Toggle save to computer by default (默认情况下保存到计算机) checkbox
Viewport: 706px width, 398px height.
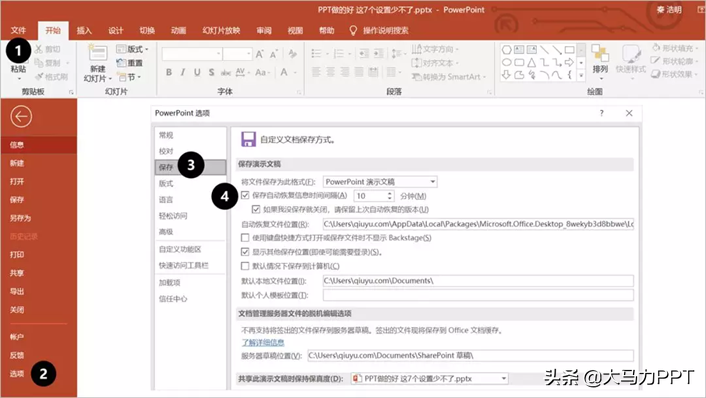click(x=245, y=266)
